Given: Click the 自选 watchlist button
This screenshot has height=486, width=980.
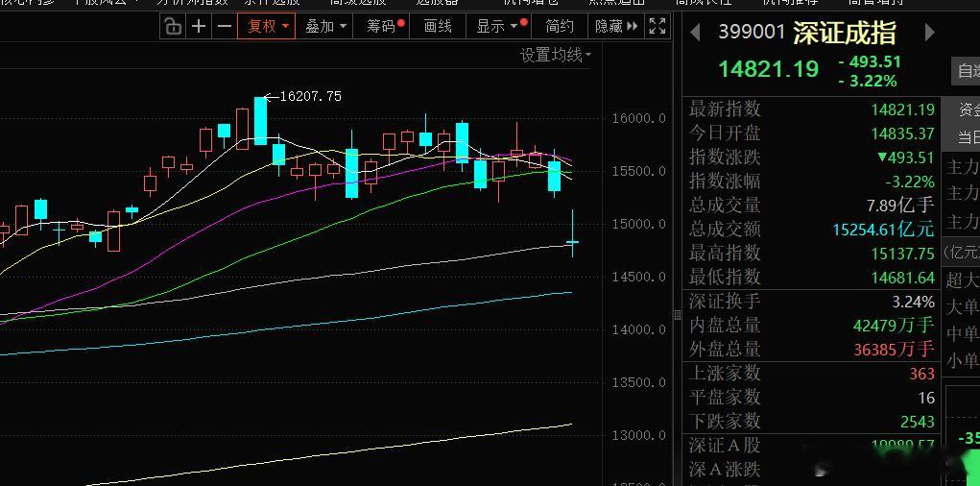Looking at the screenshot, I should coord(965,71).
